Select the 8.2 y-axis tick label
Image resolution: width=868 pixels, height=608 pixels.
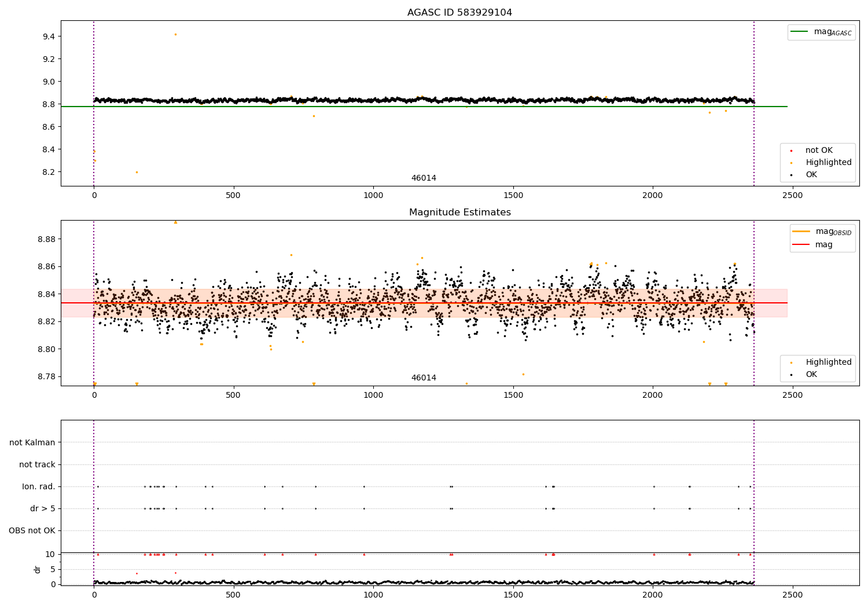[x=49, y=172]
